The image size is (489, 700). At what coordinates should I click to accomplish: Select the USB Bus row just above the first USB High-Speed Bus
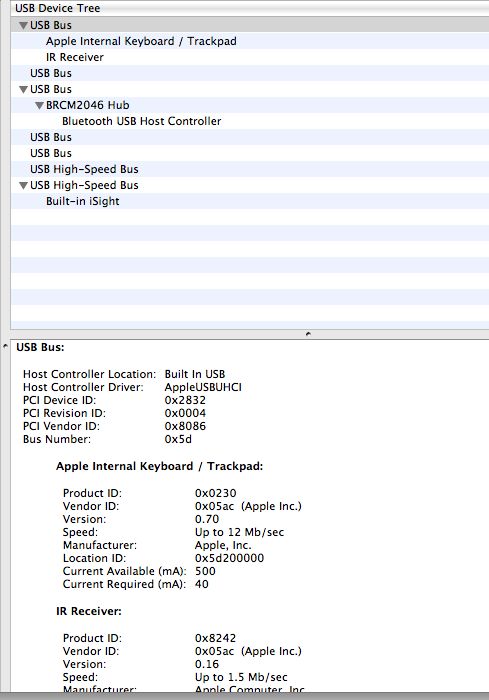click(250, 153)
